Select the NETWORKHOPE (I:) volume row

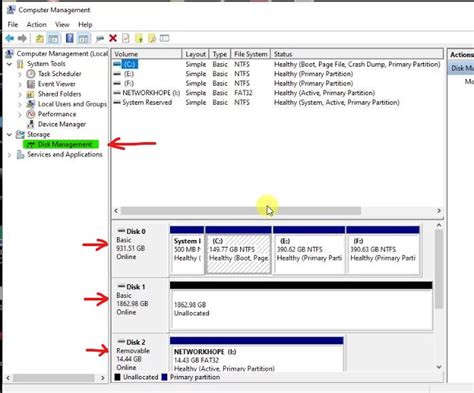click(x=277, y=93)
